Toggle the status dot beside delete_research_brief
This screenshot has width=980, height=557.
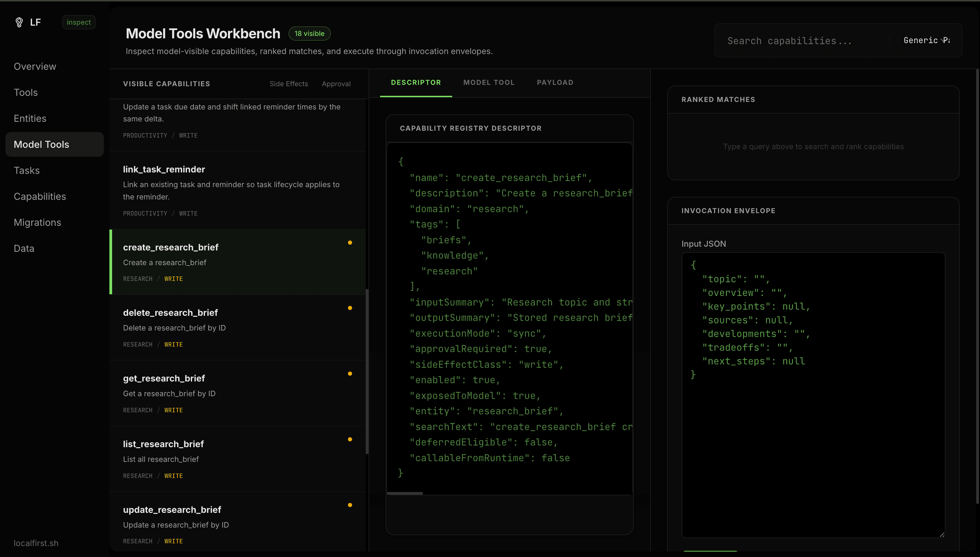[x=350, y=308]
